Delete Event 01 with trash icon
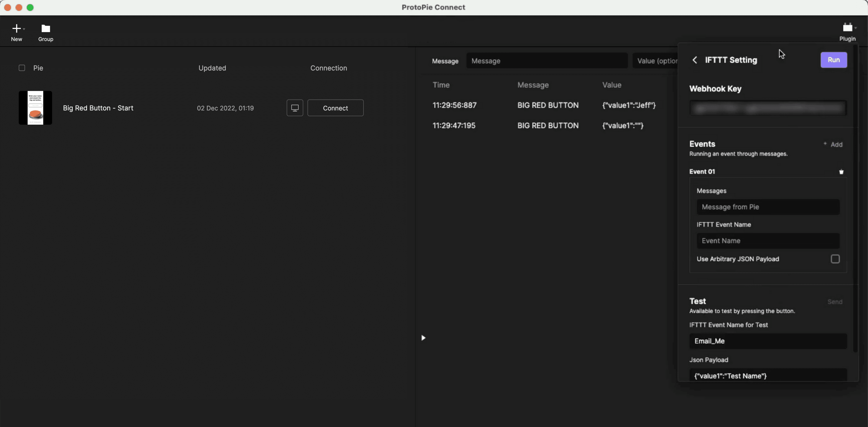Viewport: 868px width, 427px height. tap(841, 172)
